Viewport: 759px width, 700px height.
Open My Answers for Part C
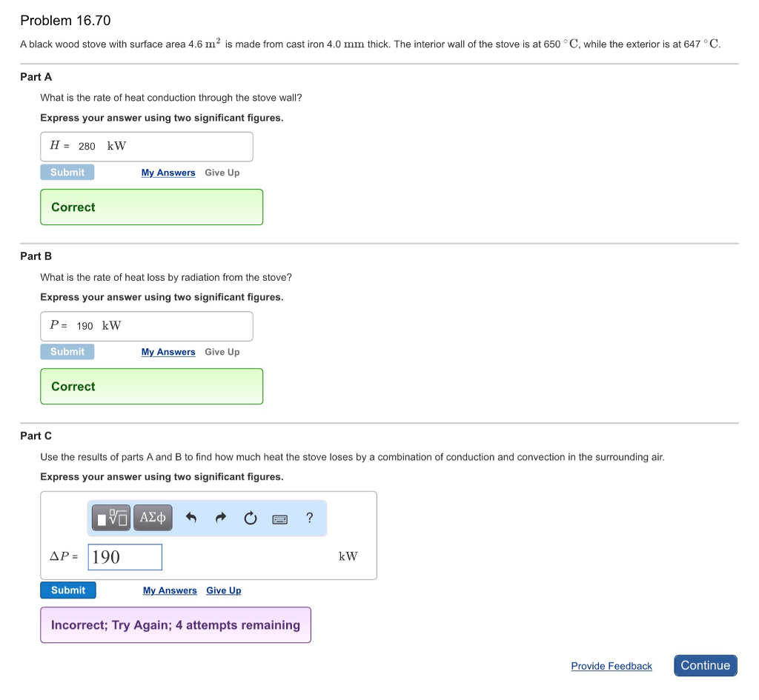click(x=170, y=590)
